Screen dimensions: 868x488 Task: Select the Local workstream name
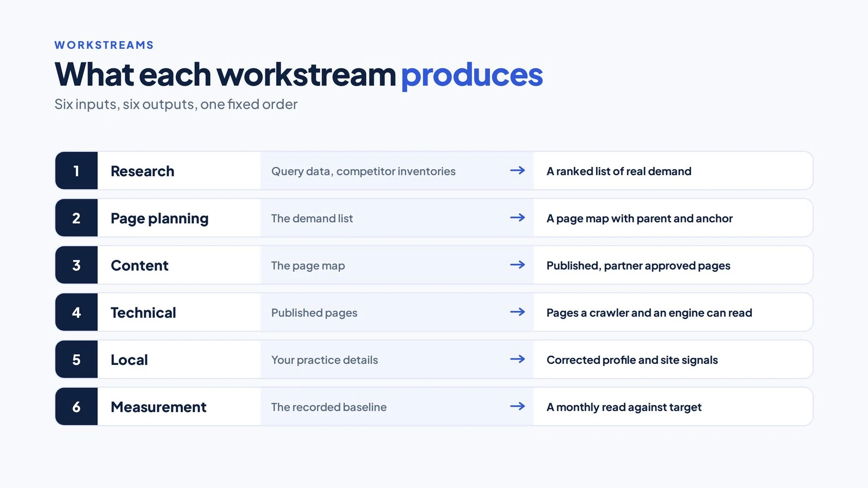tap(129, 360)
